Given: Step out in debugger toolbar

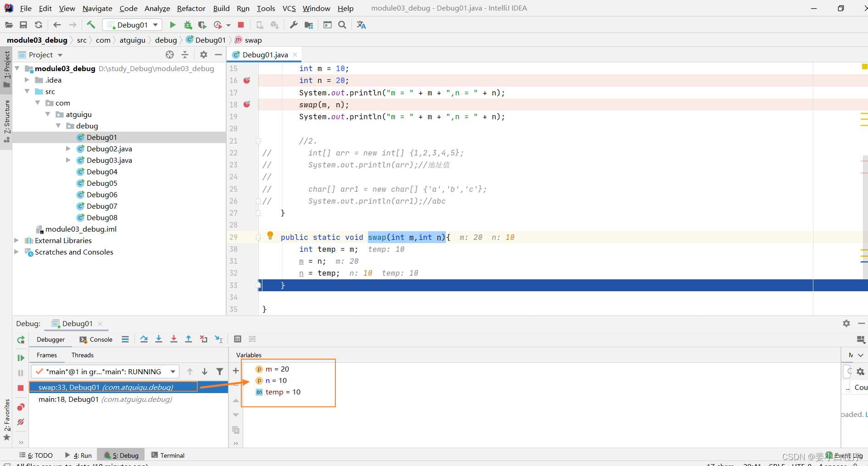Looking at the screenshot, I should [x=189, y=339].
